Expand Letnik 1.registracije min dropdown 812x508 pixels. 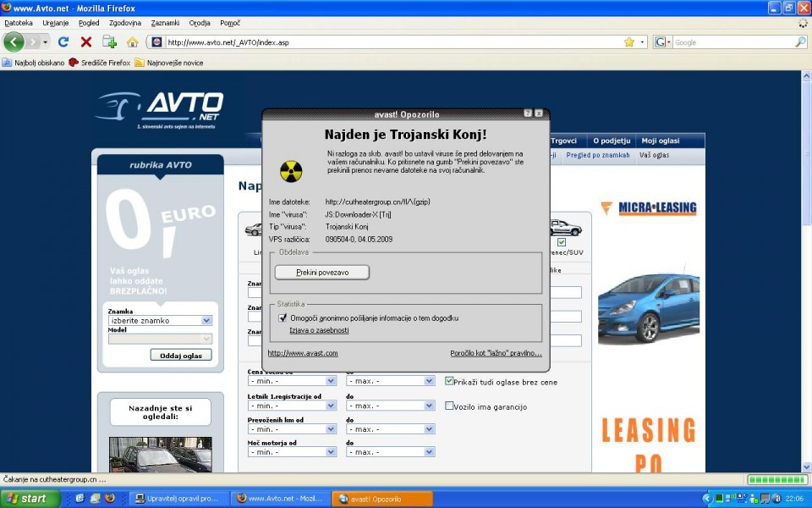(292, 406)
